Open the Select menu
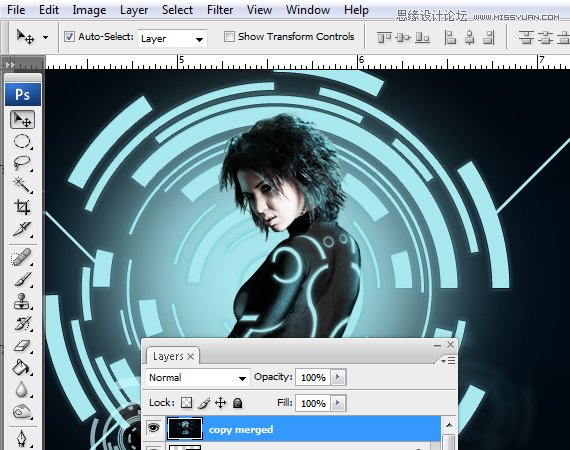The height and width of the screenshot is (450, 570). tap(177, 10)
